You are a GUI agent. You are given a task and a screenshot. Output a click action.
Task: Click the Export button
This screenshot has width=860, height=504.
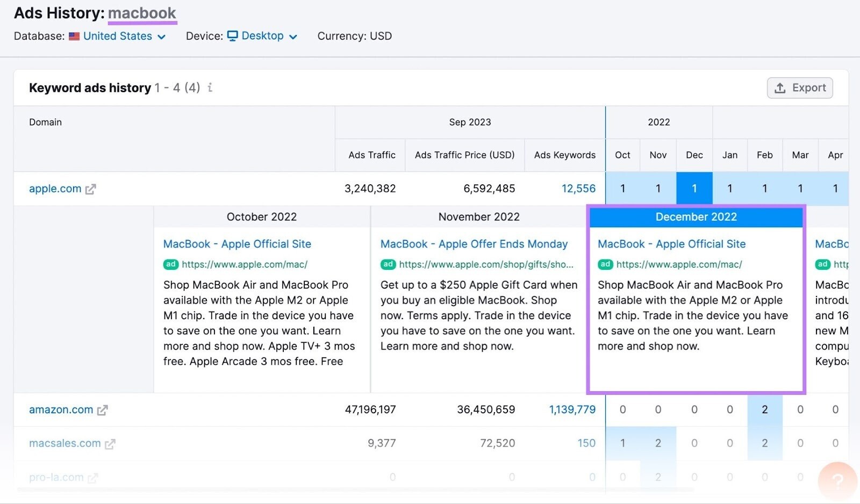tap(799, 88)
